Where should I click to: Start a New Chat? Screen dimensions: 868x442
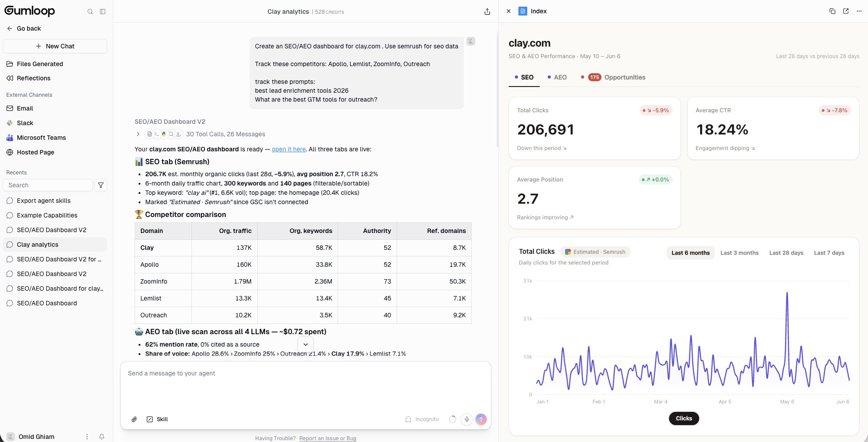(x=55, y=46)
